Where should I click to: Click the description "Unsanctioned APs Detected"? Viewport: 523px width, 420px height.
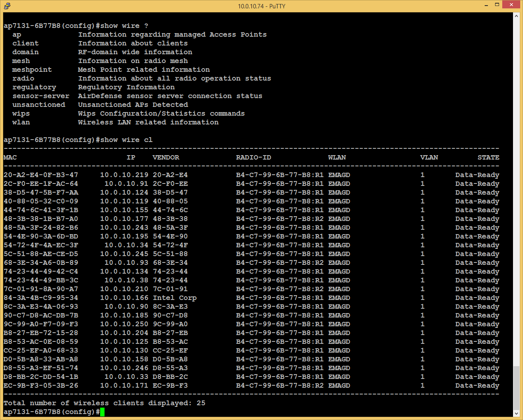tap(133, 105)
